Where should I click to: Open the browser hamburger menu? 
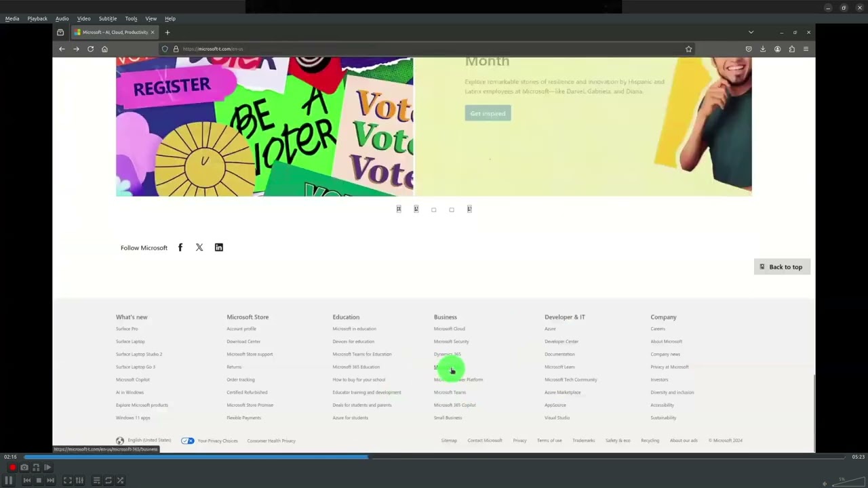point(806,49)
